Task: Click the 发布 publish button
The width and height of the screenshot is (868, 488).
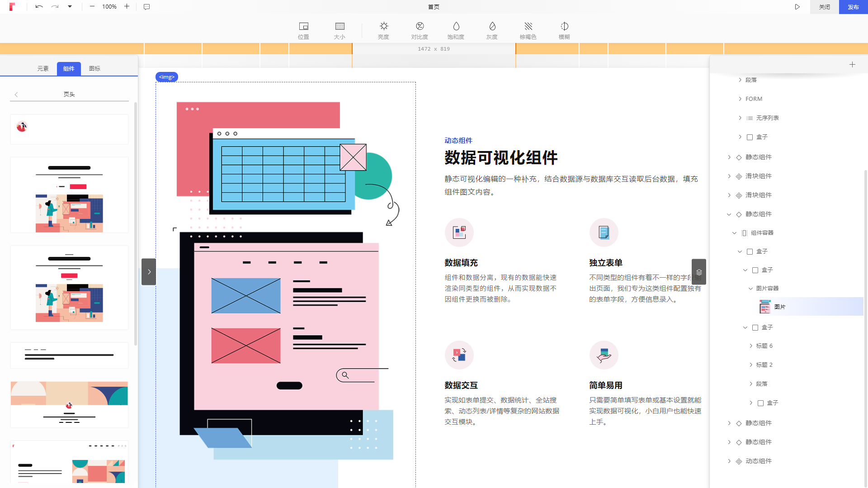Action: coord(854,7)
